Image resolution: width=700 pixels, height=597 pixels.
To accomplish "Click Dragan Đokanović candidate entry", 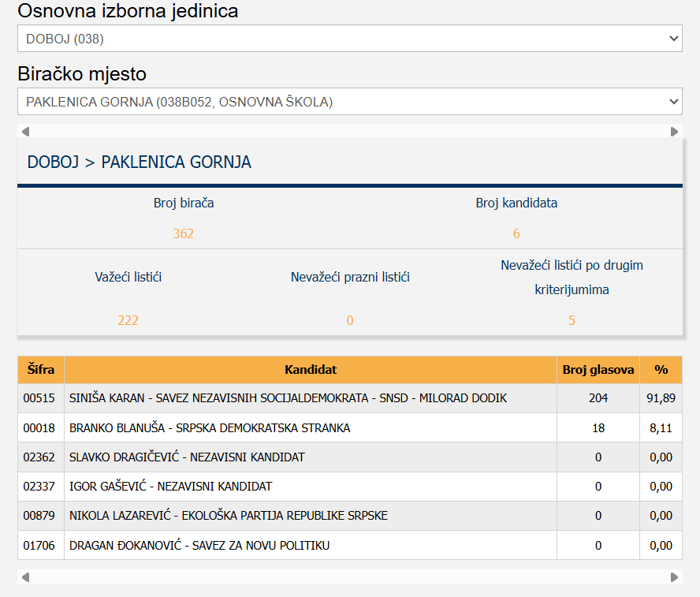I will pos(199,546).
